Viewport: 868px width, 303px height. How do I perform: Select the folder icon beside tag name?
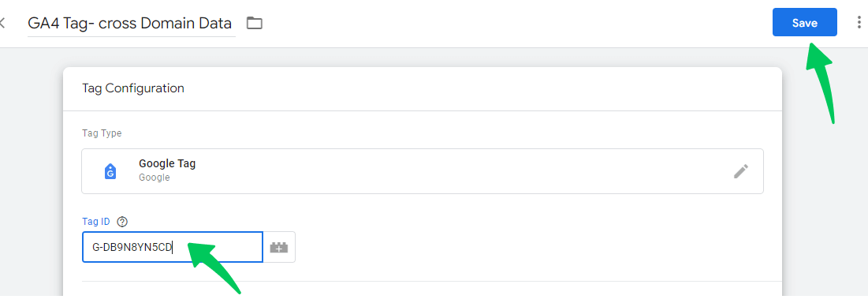[x=255, y=23]
